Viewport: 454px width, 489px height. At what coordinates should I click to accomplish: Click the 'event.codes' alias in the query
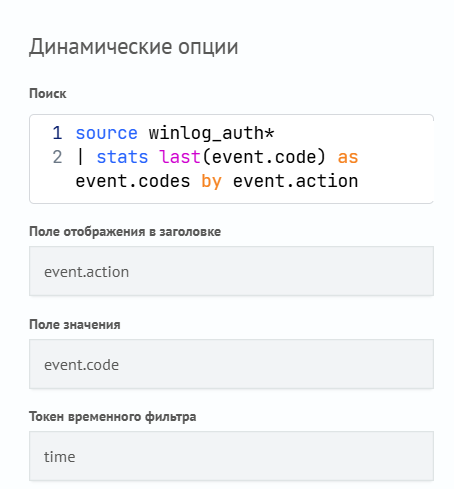pyautogui.click(x=133, y=181)
